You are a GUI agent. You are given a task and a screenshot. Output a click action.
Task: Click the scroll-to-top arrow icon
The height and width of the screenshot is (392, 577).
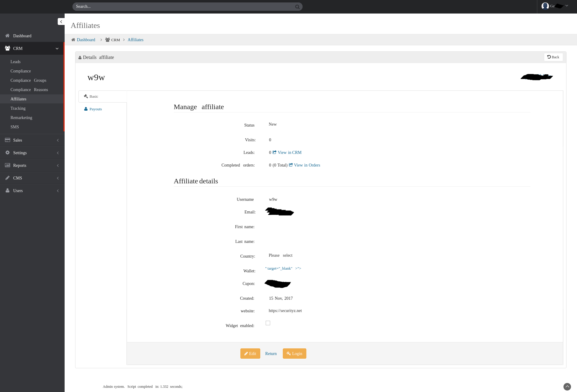(567, 387)
